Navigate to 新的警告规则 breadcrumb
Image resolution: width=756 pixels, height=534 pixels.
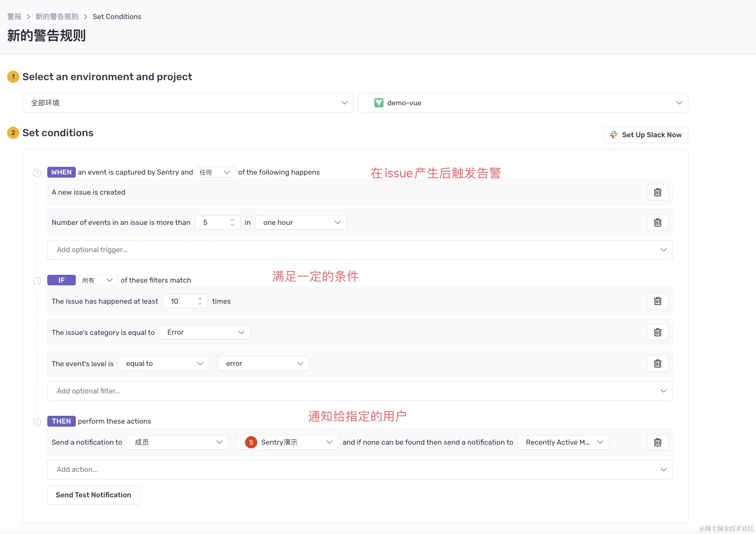pos(57,17)
